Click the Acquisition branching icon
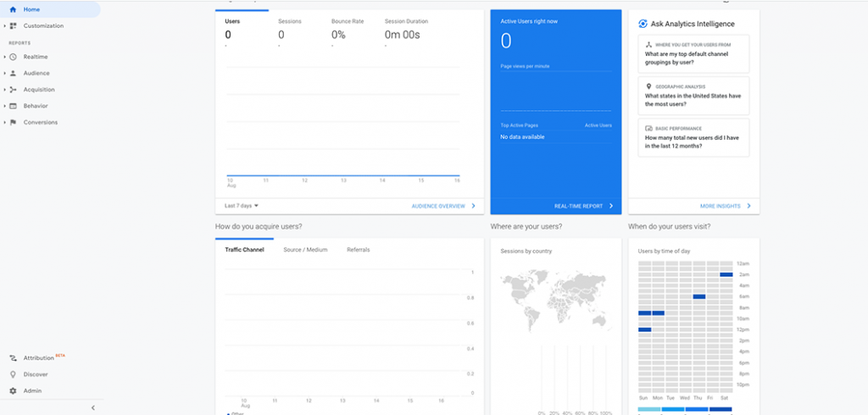868x415 pixels. [x=14, y=90]
